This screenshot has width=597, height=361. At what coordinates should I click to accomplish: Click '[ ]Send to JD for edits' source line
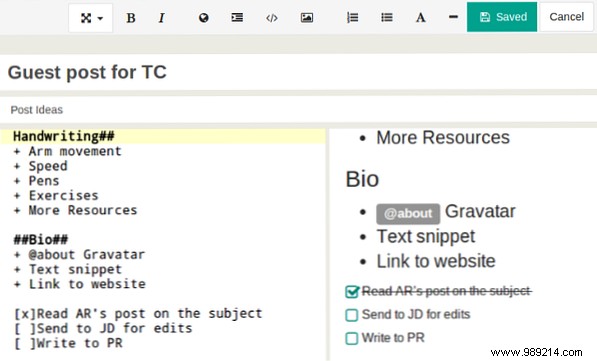[103, 328]
